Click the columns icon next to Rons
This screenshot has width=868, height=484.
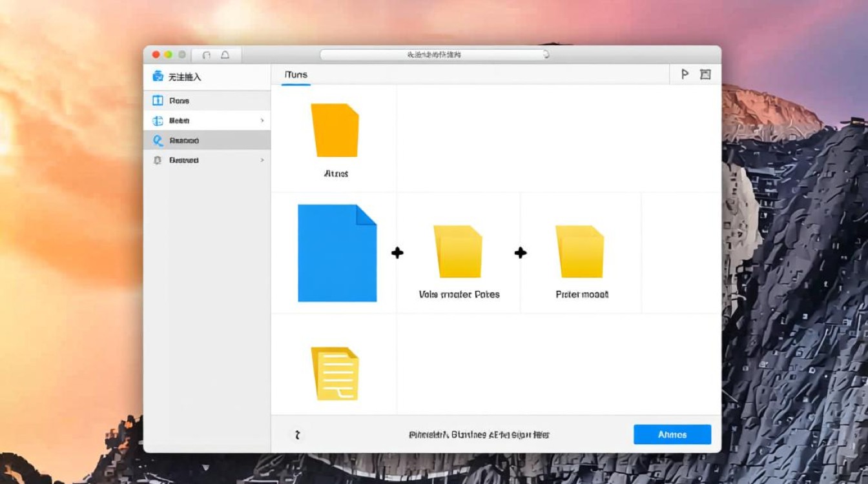157,100
